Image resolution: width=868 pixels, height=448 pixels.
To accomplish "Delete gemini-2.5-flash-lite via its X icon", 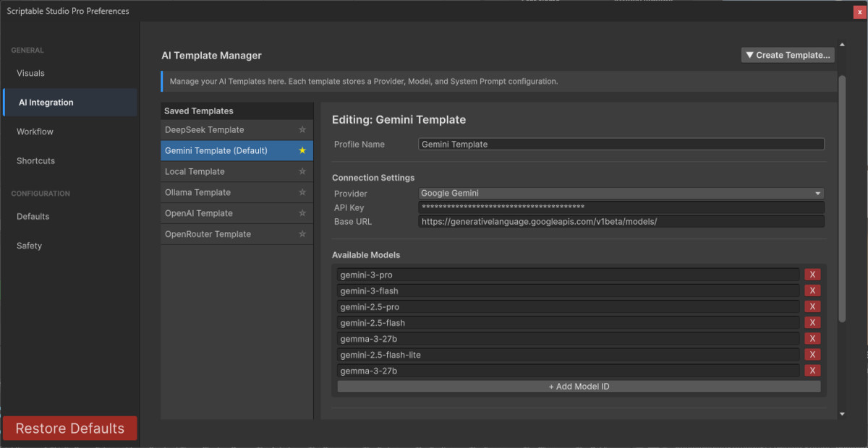I will [812, 354].
